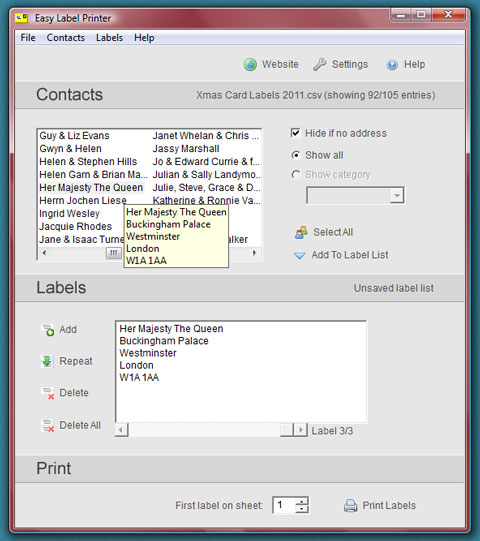Go to next label with right arrow

tap(301, 430)
